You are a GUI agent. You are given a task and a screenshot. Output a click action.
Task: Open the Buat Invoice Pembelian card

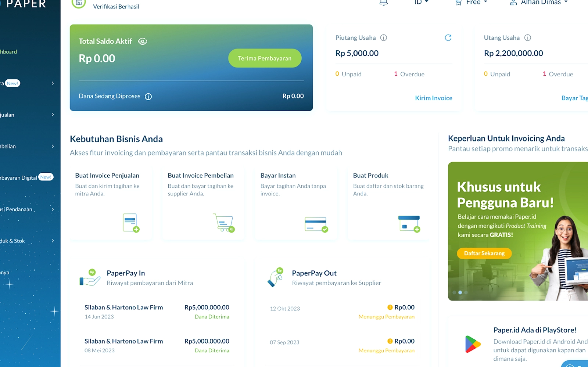pos(203,204)
